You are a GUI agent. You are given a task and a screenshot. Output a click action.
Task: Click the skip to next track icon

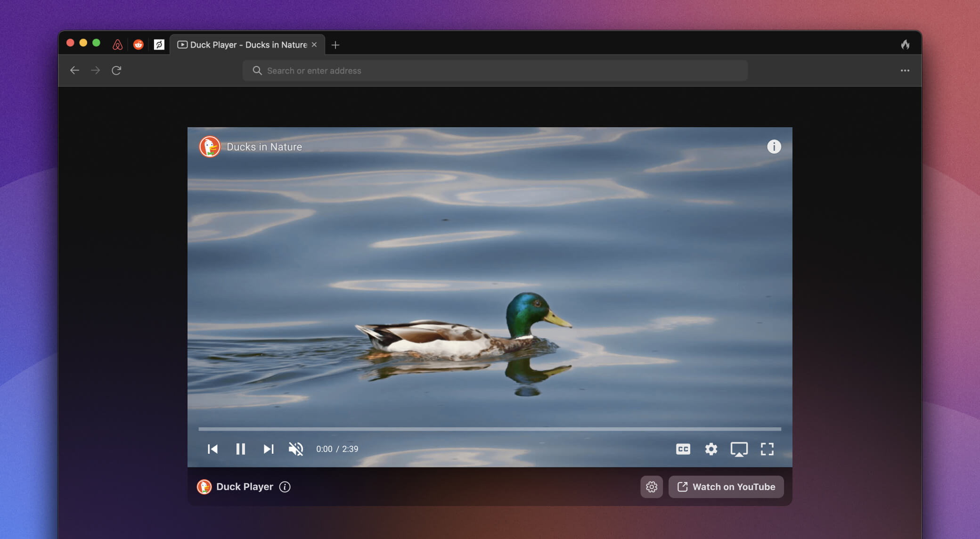tap(268, 448)
